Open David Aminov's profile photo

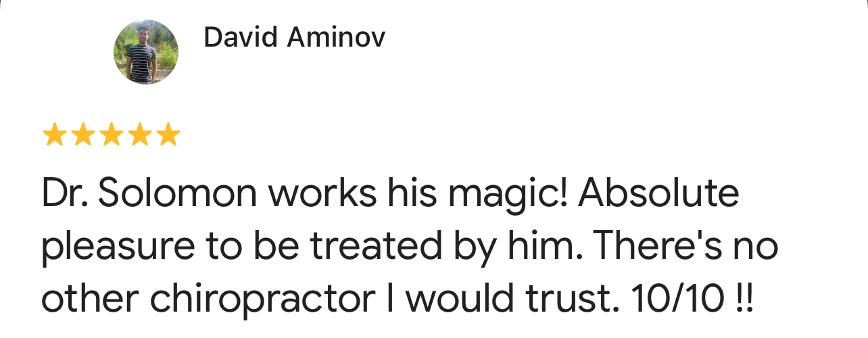pyautogui.click(x=146, y=52)
